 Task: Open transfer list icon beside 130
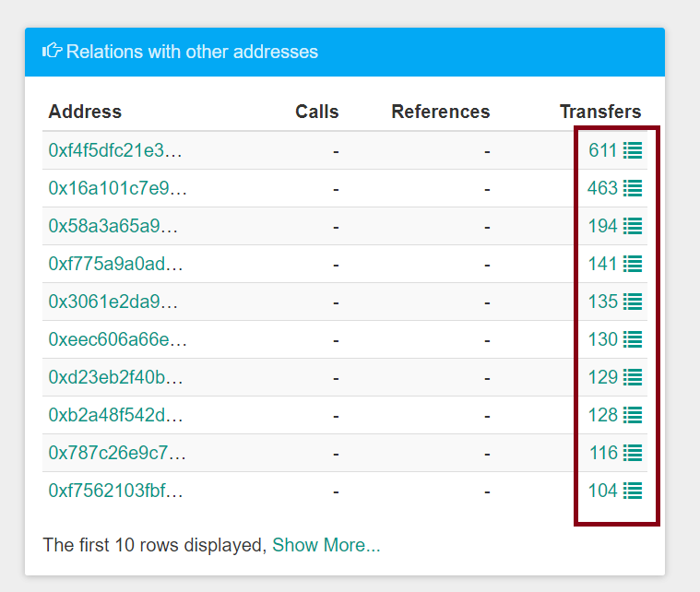point(633,339)
